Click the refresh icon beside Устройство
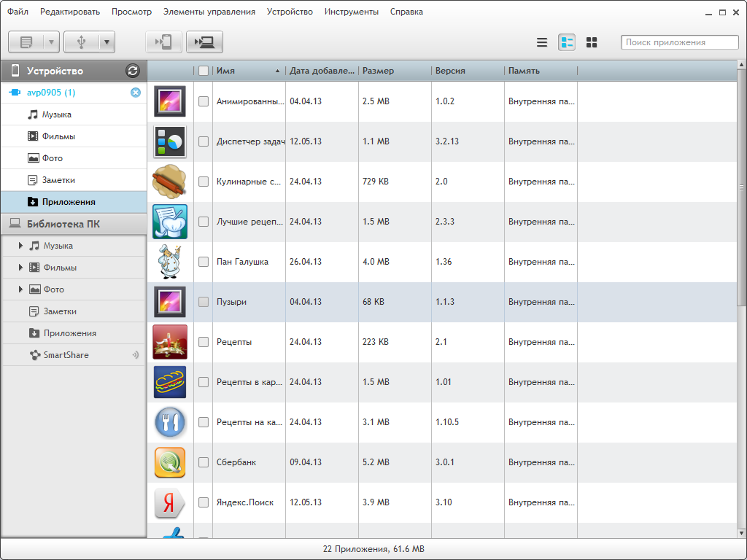 [x=132, y=71]
